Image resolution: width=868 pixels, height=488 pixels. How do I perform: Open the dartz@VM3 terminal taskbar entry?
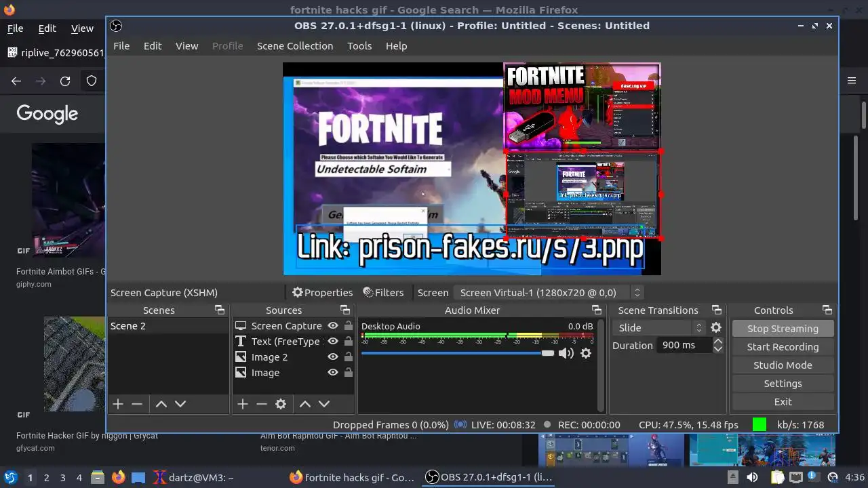[x=193, y=478]
